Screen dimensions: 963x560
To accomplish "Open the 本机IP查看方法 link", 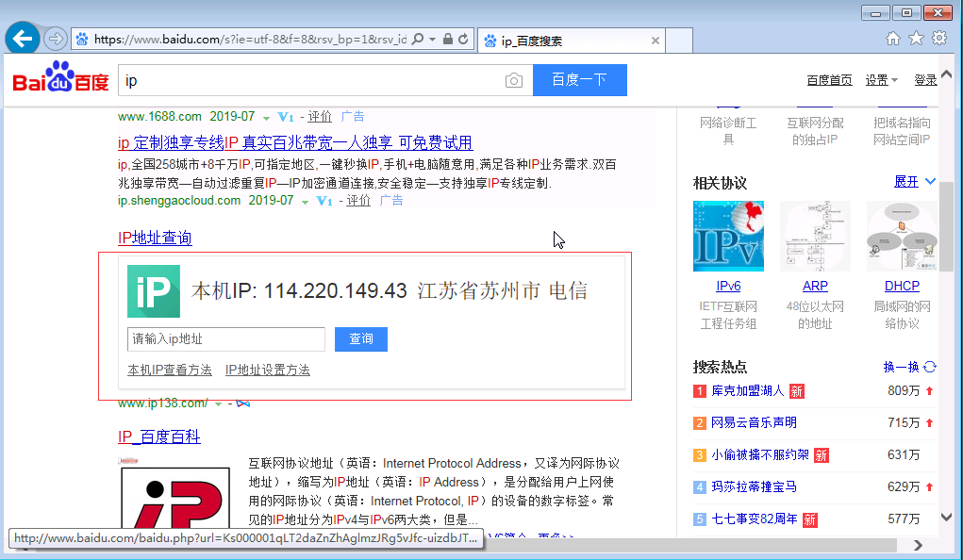I will (x=170, y=371).
